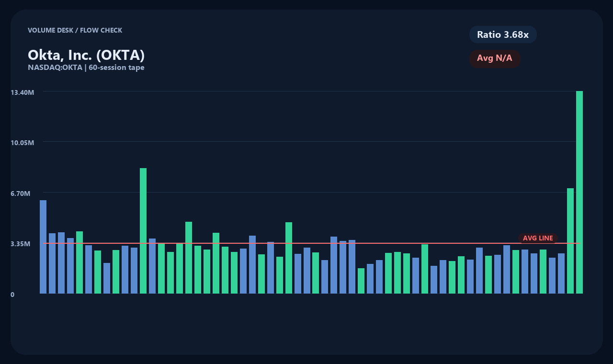Viewport: 613px width, 364px height.
Task: Select the second-to-last green volume bar
Action: pyautogui.click(x=570, y=241)
